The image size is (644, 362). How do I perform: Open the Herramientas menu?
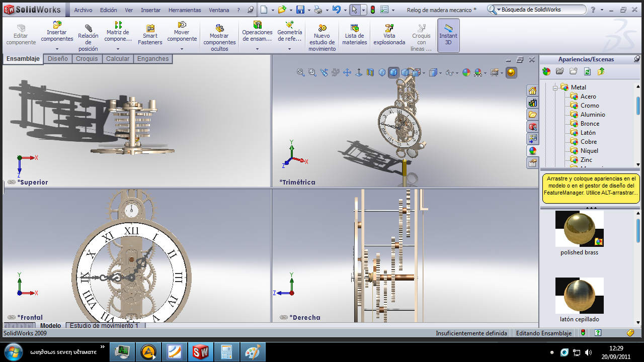185,10
